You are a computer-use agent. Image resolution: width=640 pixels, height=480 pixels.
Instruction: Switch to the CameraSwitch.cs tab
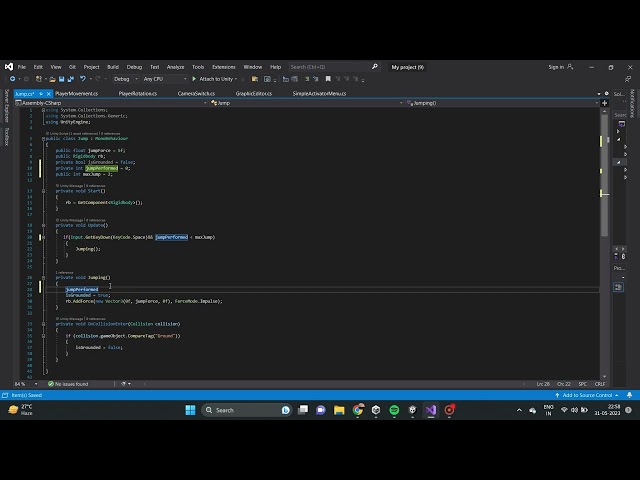pos(196,93)
